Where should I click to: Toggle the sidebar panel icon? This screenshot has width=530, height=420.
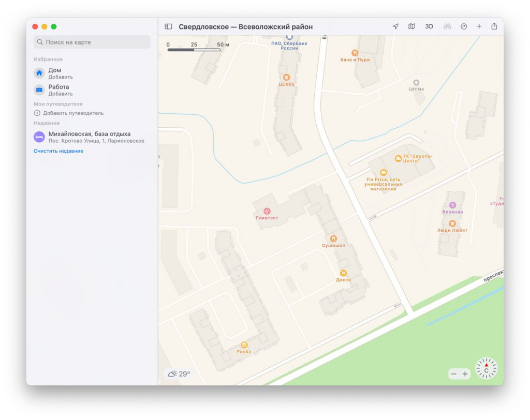click(x=168, y=26)
